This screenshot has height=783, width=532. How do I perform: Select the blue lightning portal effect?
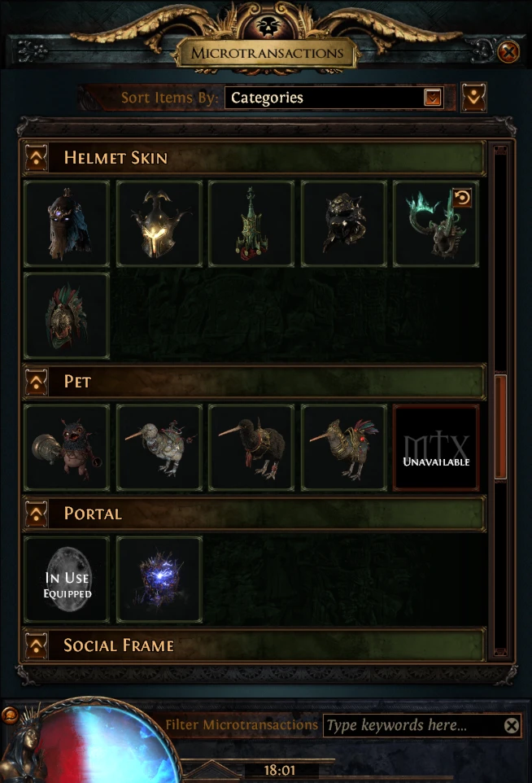tap(159, 580)
